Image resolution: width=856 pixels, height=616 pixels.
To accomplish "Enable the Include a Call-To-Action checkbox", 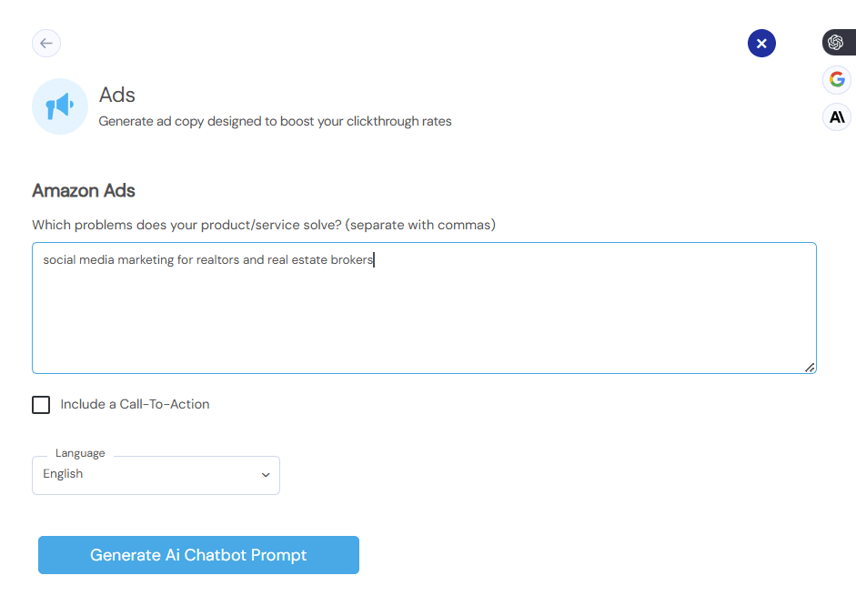I will pos(41,405).
